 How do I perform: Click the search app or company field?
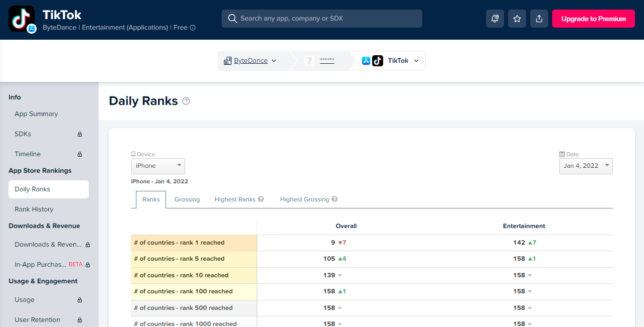(x=322, y=19)
